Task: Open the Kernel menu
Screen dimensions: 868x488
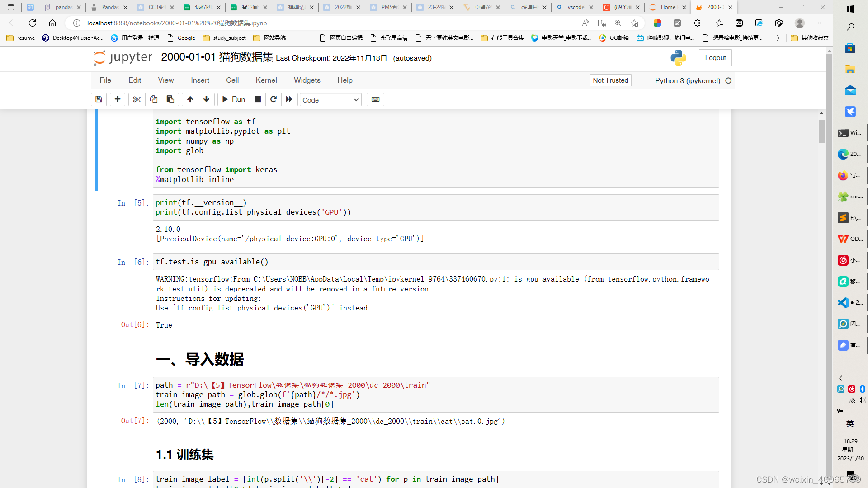Action: [x=266, y=80]
